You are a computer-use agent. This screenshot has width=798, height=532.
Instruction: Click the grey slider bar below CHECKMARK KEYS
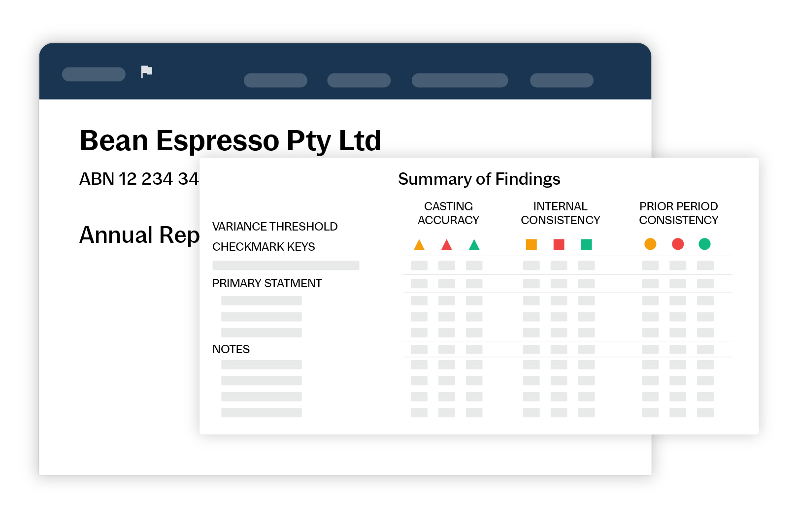(286, 265)
